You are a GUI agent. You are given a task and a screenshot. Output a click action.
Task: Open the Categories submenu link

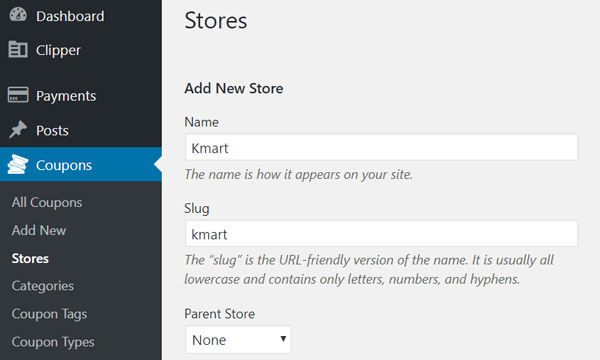[42, 286]
